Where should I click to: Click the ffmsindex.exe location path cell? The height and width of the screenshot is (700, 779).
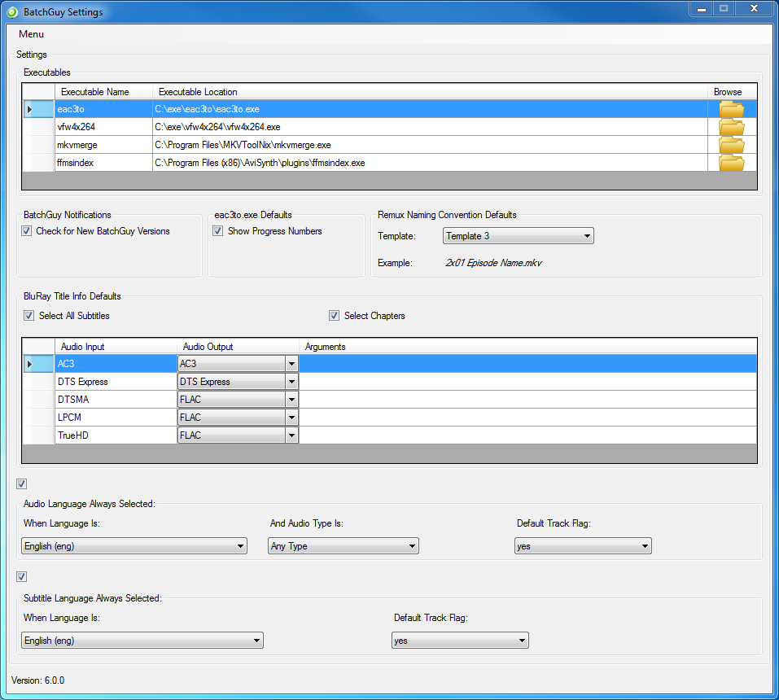coord(431,163)
